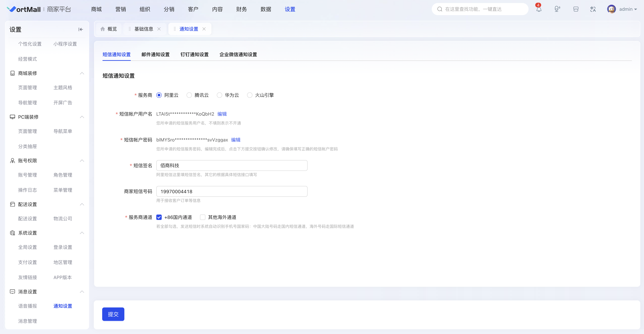The width and height of the screenshot is (644, 334).
Task: Click drag handle on 通知设置 tab
Action: point(174,29)
